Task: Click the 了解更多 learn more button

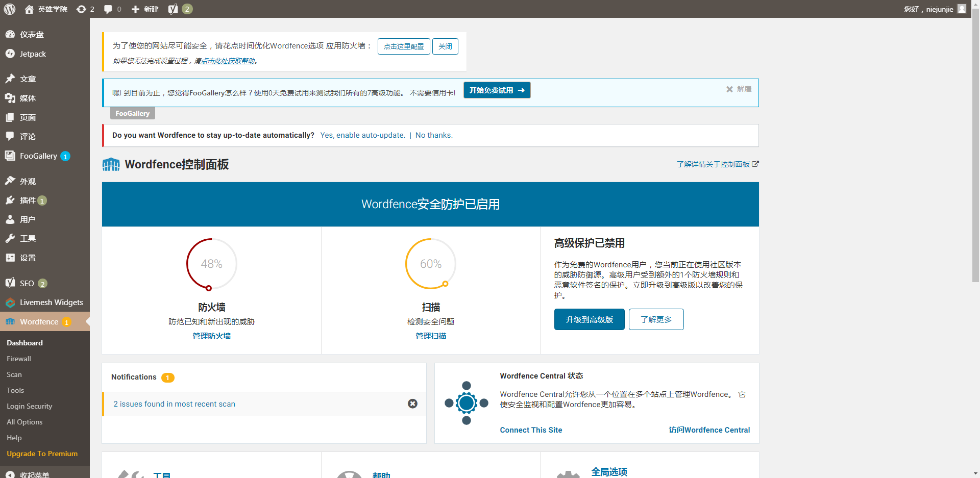Action: [656, 319]
